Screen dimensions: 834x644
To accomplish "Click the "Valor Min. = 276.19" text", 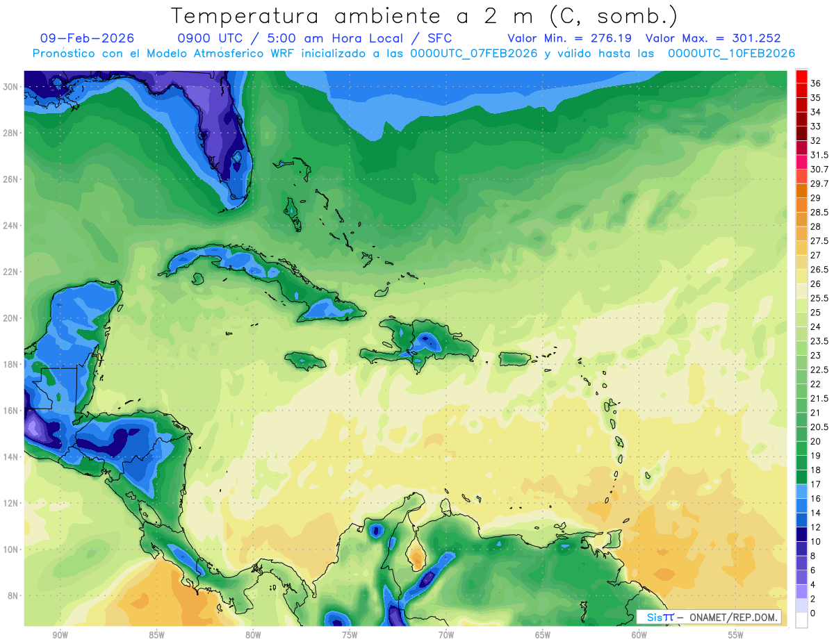I will (569, 38).
